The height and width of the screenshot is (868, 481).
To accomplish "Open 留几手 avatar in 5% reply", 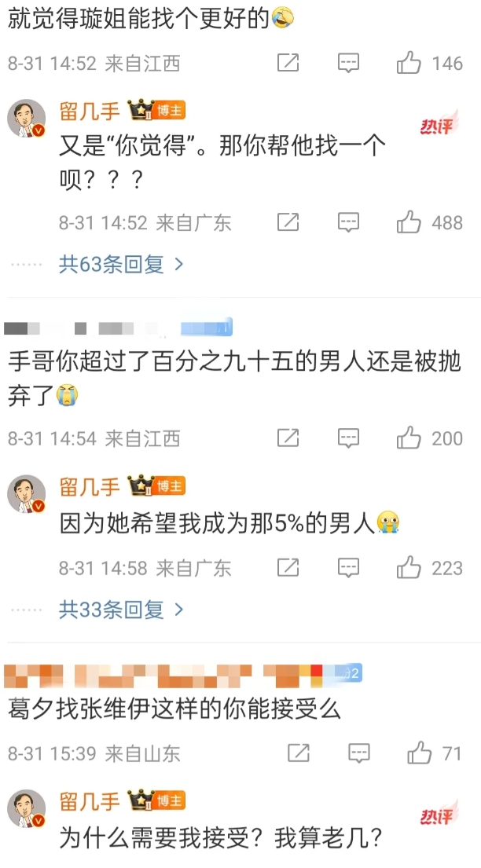I will coord(26,494).
